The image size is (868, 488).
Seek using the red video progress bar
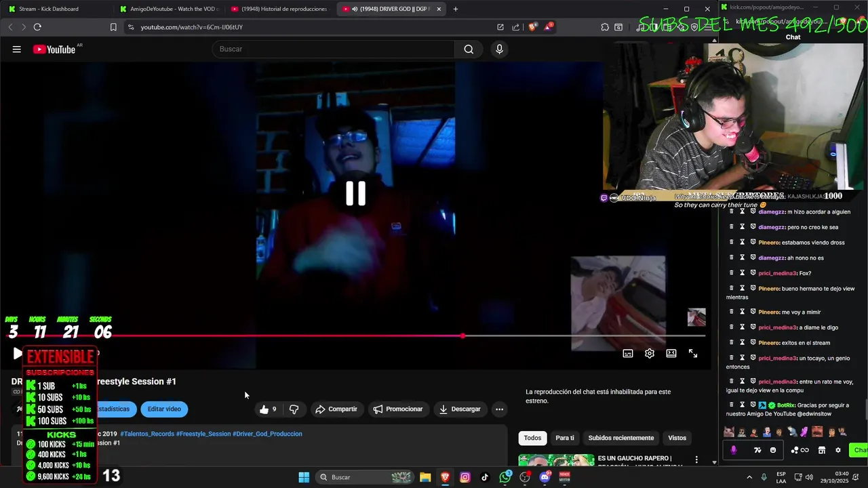[355, 335]
